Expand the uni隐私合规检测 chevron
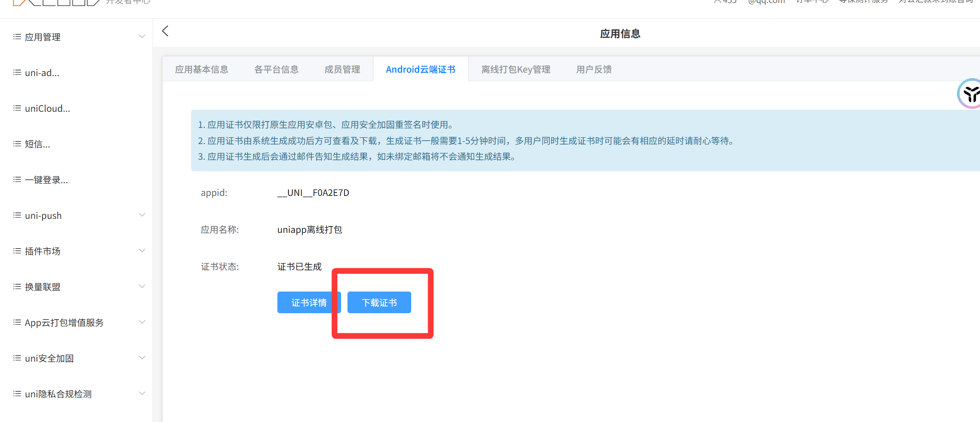 tap(142, 394)
